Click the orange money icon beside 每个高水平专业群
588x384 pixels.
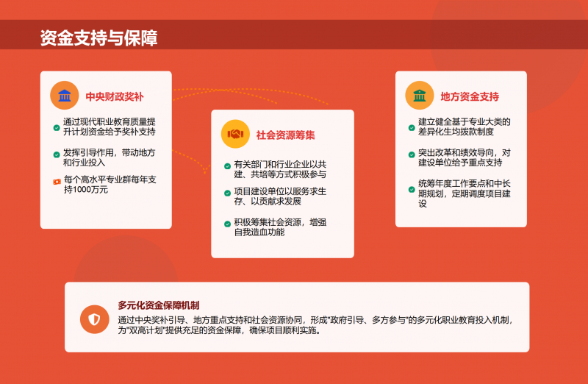click(57, 182)
